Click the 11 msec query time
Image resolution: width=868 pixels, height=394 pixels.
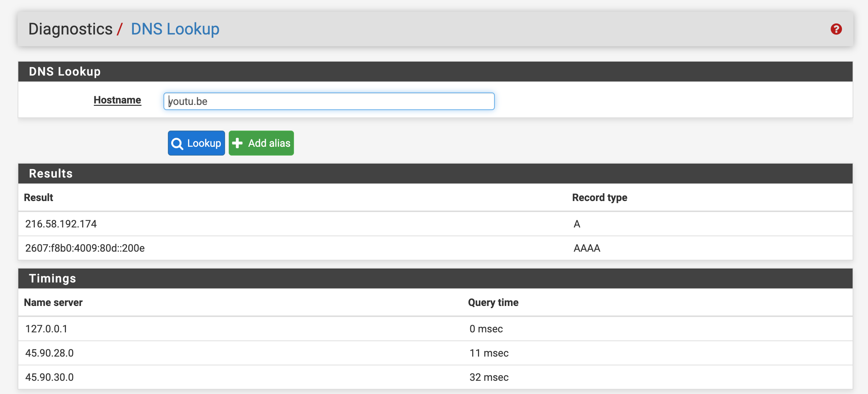(x=489, y=353)
